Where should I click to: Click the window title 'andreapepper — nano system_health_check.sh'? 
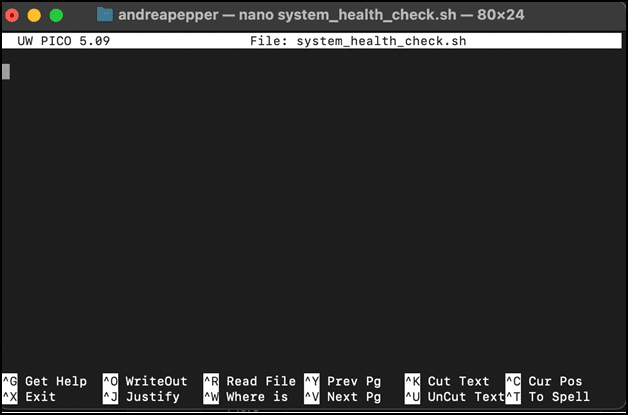click(x=287, y=15)
